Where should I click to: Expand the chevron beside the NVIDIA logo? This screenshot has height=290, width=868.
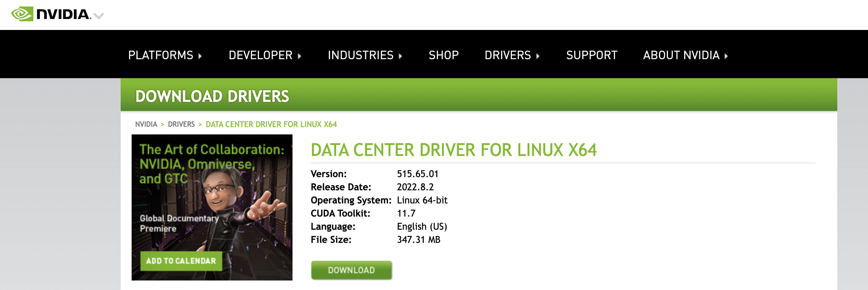[x=99, y=16]
